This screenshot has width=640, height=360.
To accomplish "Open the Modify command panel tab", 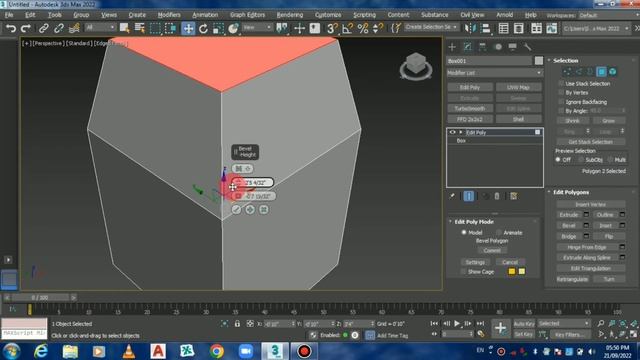I will coord(467,47).
